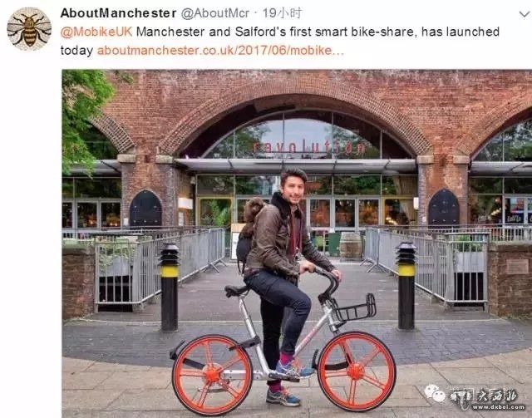This screenshot has height=418, width=532.
Task: Visit the @MobikeUK mention
Action: 96,32
